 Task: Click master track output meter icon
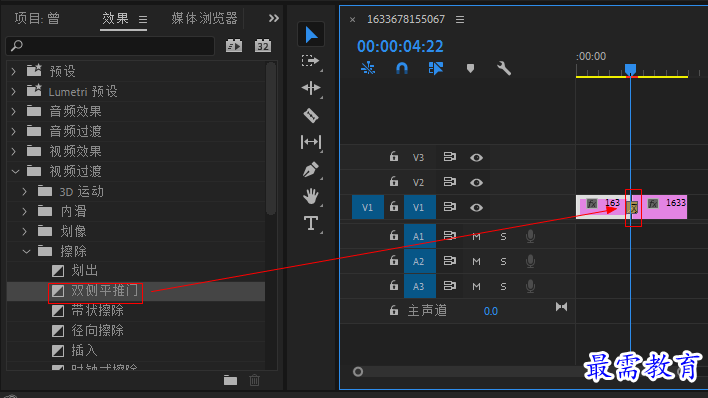tap(561, 307)
